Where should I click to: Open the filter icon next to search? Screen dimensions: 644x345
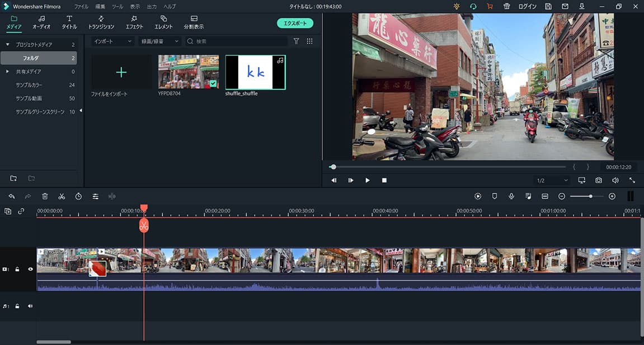coord(297,41)
